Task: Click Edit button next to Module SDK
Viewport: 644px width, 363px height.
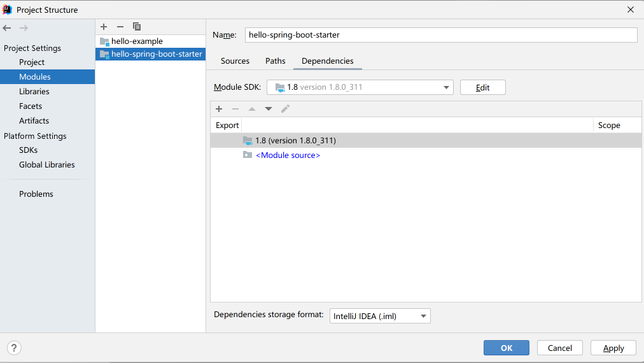Action: point(482,87)
